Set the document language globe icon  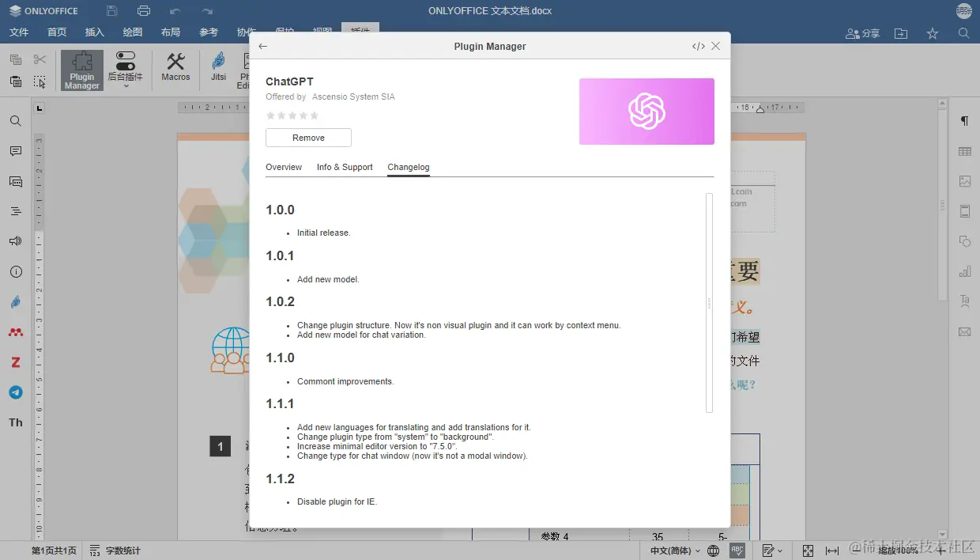(714, 551)
